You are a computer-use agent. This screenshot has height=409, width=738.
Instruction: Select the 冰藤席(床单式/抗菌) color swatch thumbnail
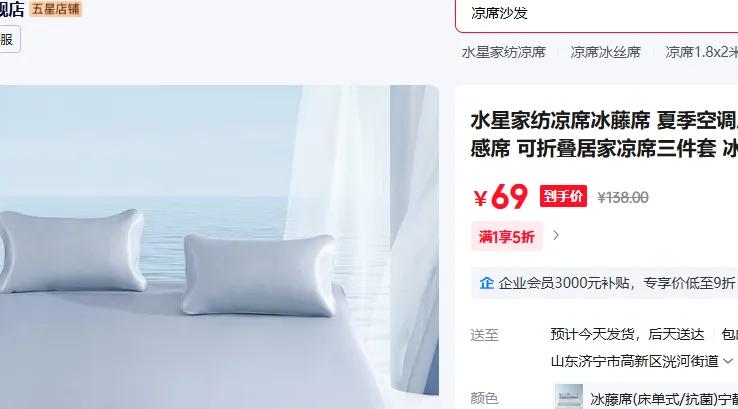point(569,397)
